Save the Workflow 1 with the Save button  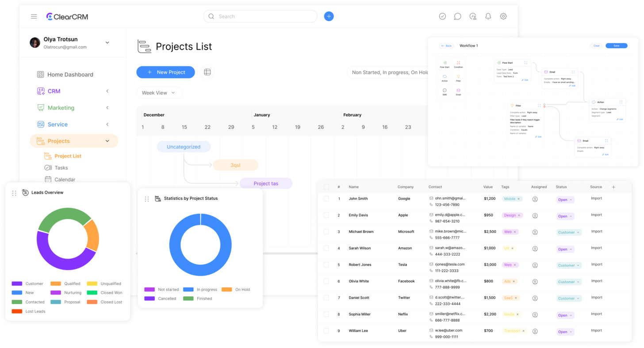(616, 46)
